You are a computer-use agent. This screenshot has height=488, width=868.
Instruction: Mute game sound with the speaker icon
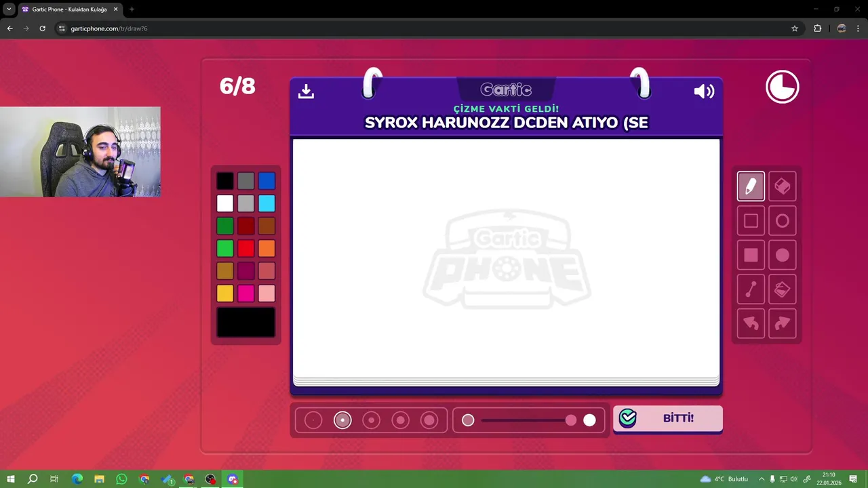(704, 91)
